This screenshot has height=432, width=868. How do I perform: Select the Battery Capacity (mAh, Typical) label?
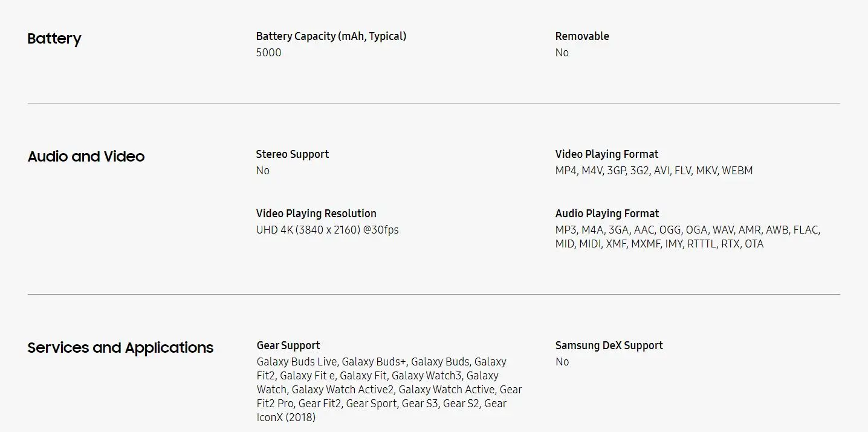click(331, 36)
